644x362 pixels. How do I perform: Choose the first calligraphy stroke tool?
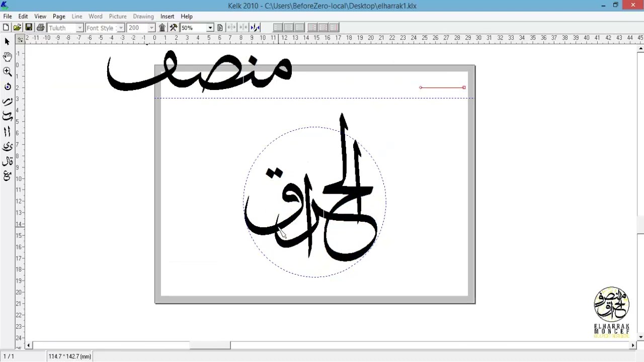pos(7,102)
